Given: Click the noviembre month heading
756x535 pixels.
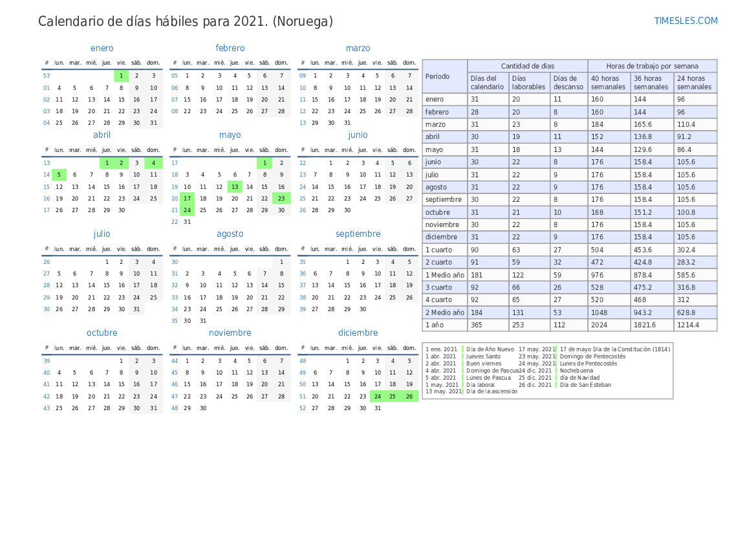Looking at the screenshot, I should click(x=230, y=333).
